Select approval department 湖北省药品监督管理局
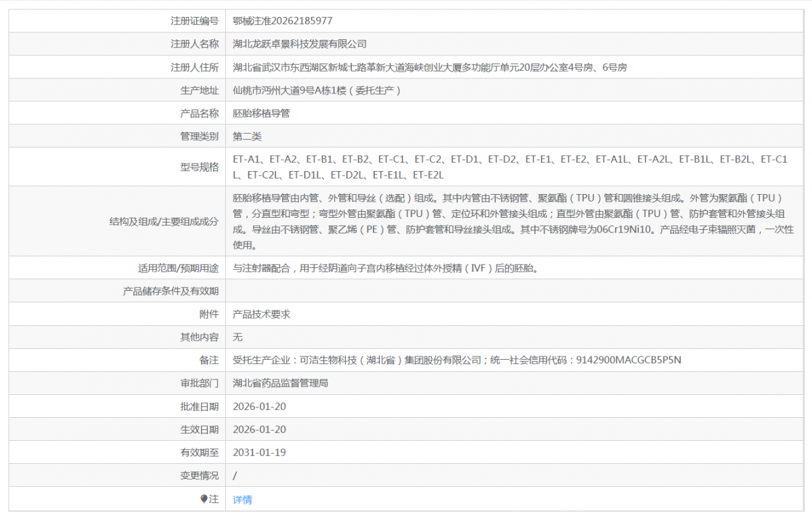 coord(281,383)
